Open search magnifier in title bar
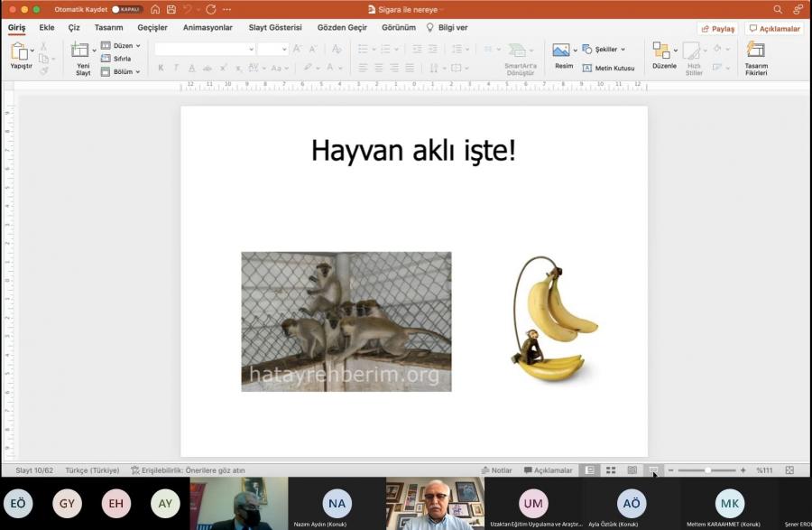The image size is (812, 530). click(x=778, y=9)
